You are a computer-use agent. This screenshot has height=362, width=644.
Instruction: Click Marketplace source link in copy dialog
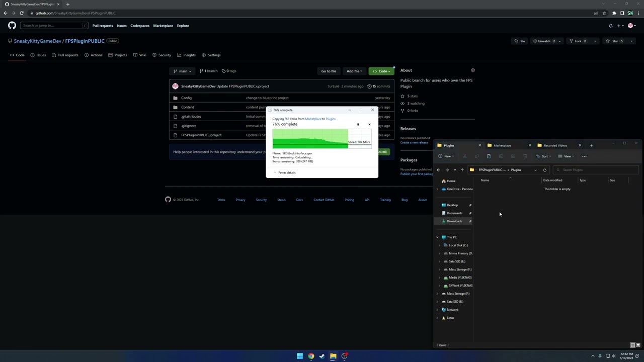(x=313, y=119)
